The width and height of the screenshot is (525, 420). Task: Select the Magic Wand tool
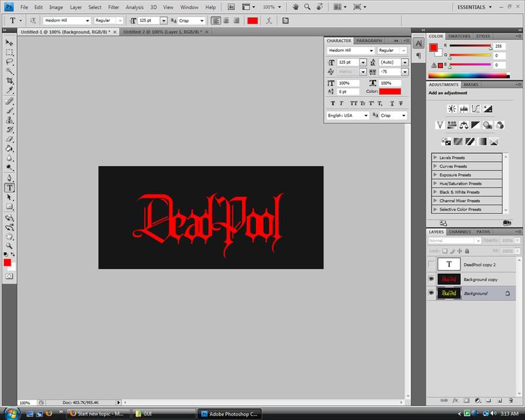click(x=9, y=71)
